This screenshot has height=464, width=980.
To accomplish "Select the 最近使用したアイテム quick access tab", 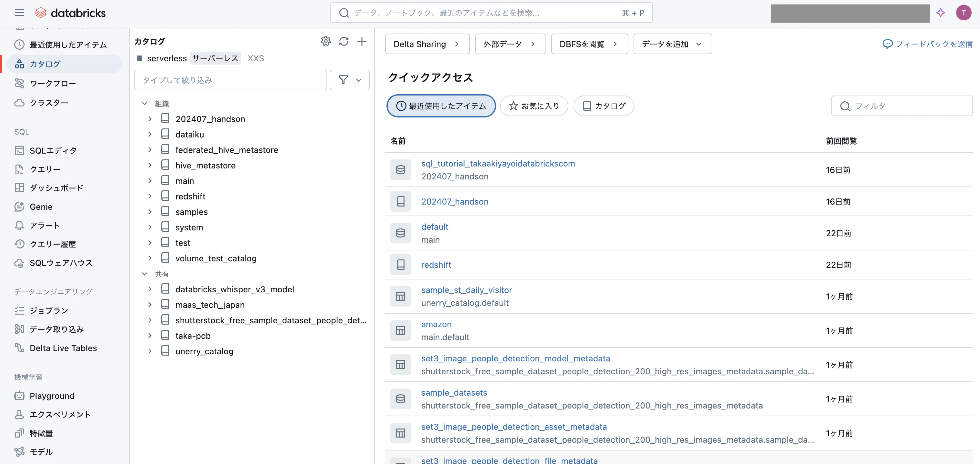I will [441, 106].
